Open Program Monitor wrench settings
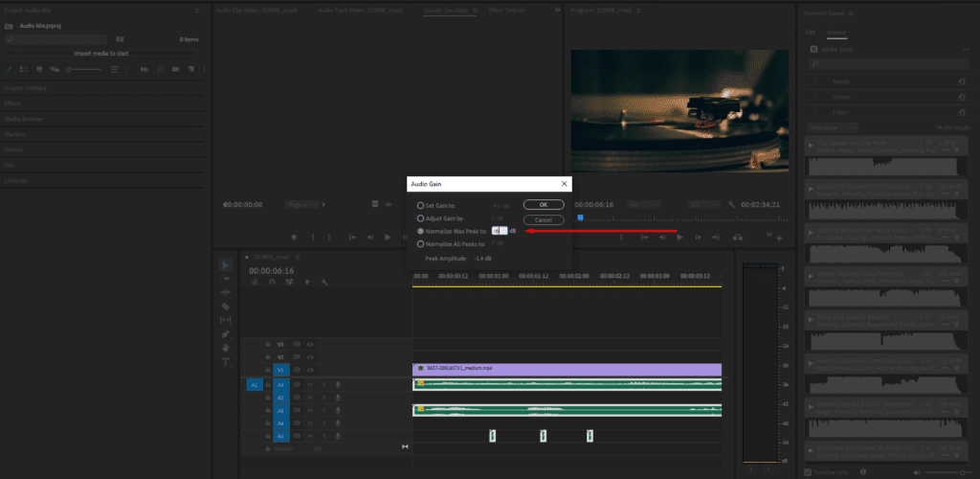980x479 pixels. (731, 204)
